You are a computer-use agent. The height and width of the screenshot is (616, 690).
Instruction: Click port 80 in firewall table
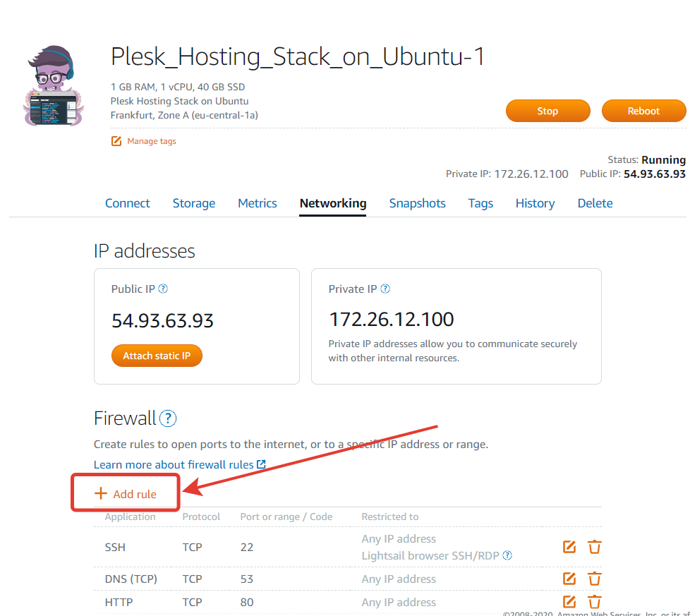(247, 602)
